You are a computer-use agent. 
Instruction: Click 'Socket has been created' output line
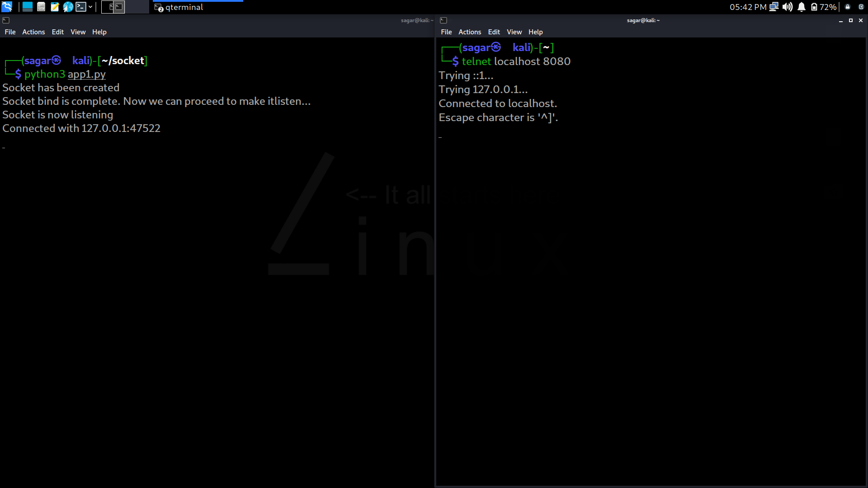coord(61,88)
